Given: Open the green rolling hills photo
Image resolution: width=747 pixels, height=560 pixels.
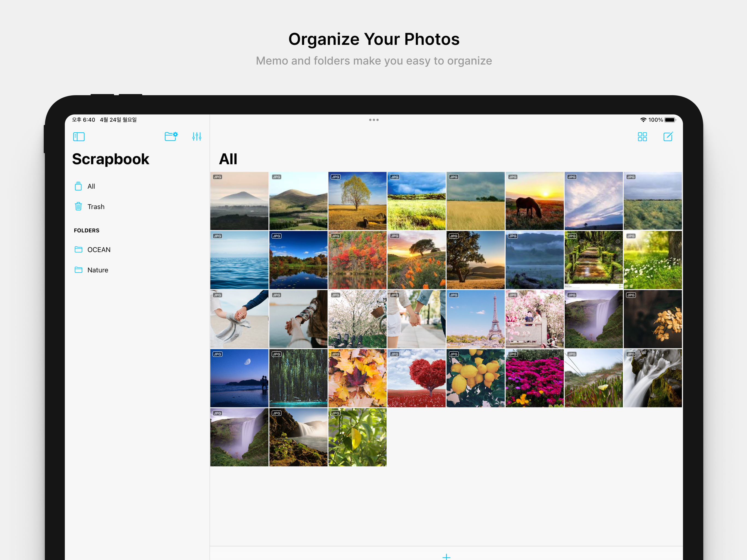Looking at the screenshot, I should [298, 201].
